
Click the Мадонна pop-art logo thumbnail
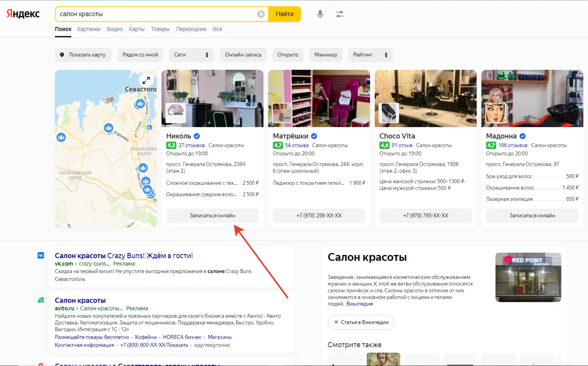click(x=495, y=112)
